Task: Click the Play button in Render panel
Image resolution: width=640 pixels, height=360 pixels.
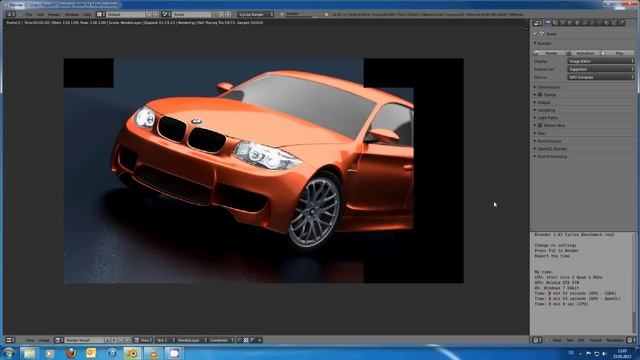Action: [x=618, y=53]
